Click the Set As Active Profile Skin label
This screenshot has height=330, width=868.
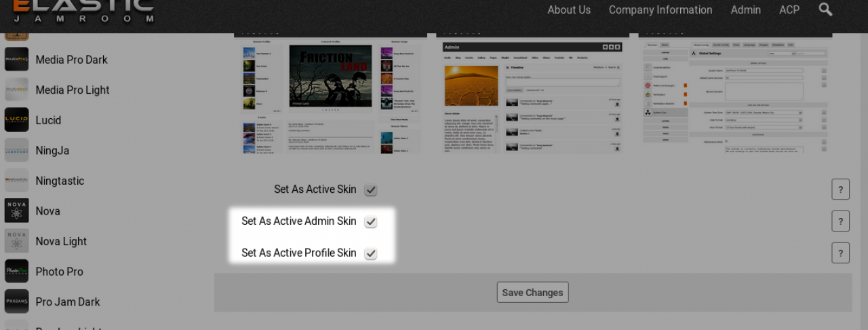[x=299, y=253]
